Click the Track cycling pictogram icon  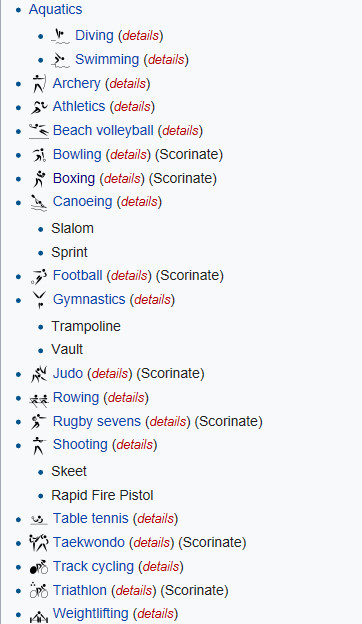coord(39,567)
